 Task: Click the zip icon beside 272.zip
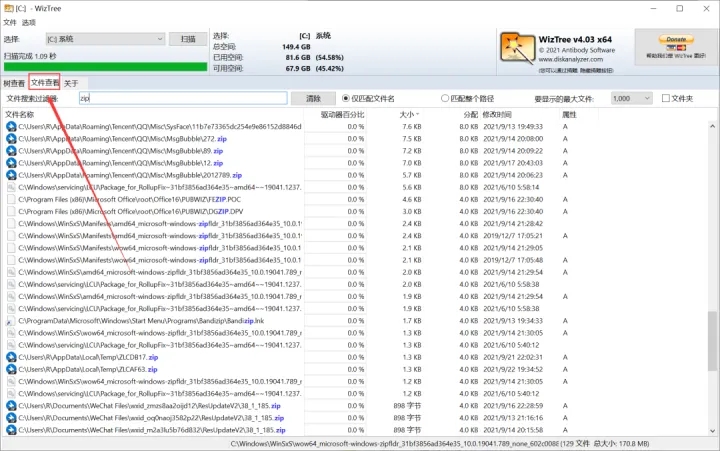[x=11, y=139]
